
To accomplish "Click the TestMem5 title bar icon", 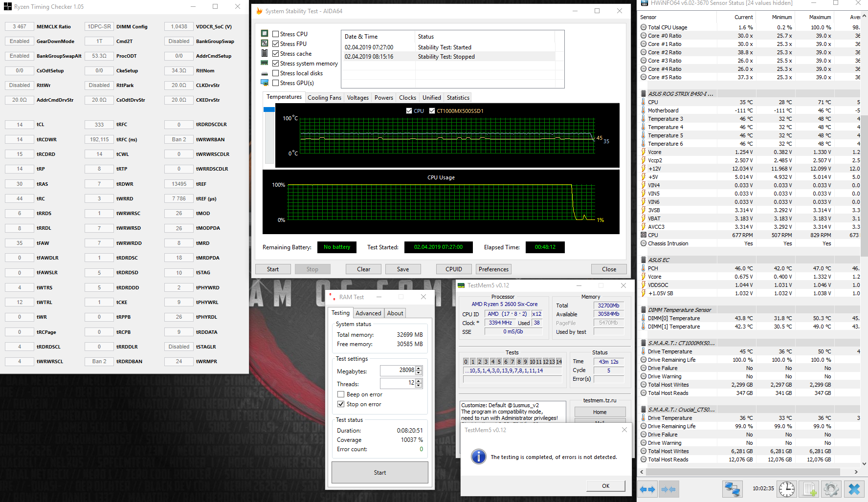I will pyautogui.click(x=461, y=285).
